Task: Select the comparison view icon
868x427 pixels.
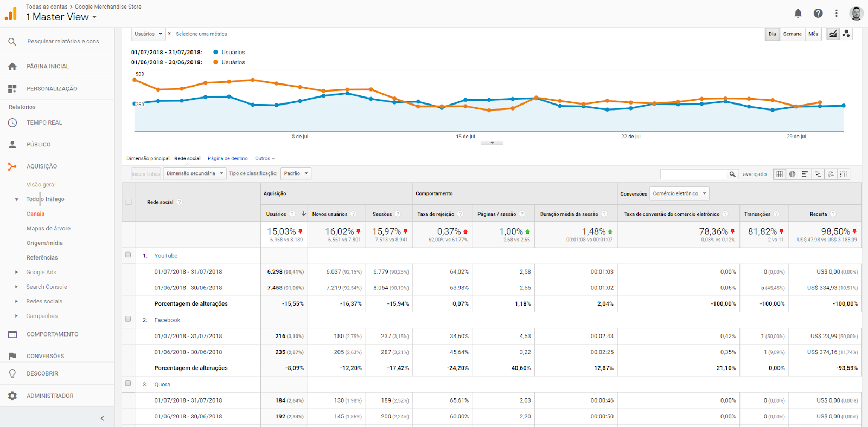Action: (x=818, y=174)
